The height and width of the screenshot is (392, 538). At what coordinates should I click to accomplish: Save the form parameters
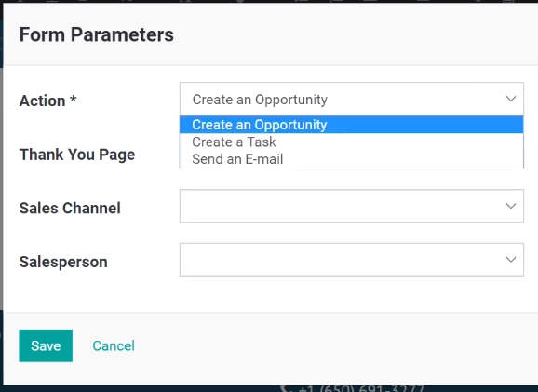coord(46,345)
